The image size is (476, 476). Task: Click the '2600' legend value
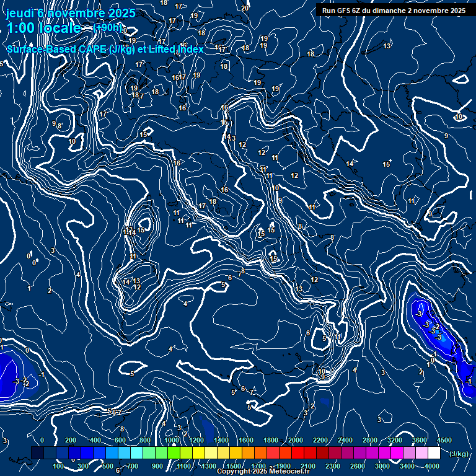point(357,466)
